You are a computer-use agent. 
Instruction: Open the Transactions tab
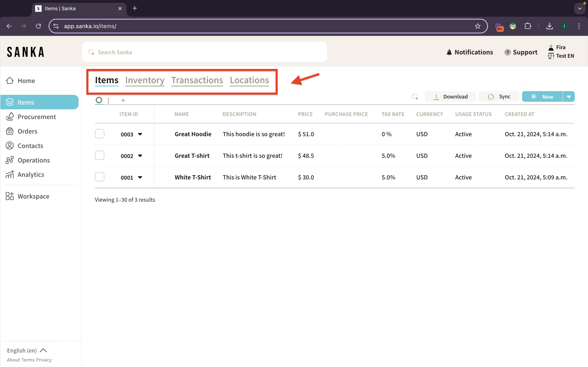197,80
